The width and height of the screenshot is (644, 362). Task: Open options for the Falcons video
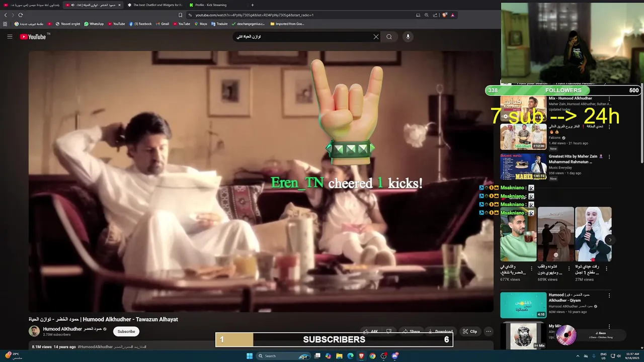(x=609, y=127)
